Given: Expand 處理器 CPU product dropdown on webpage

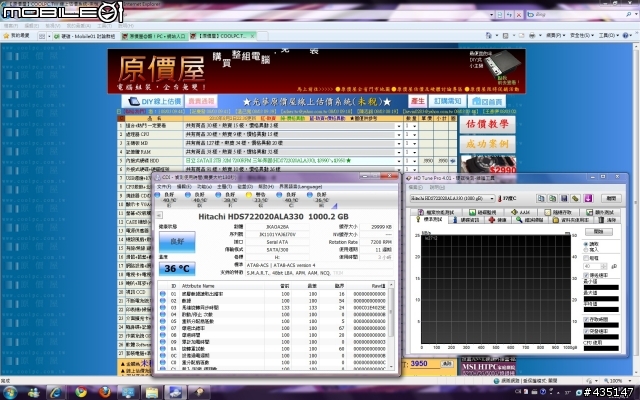Looking at the screenshot, I should pos(399,134).
